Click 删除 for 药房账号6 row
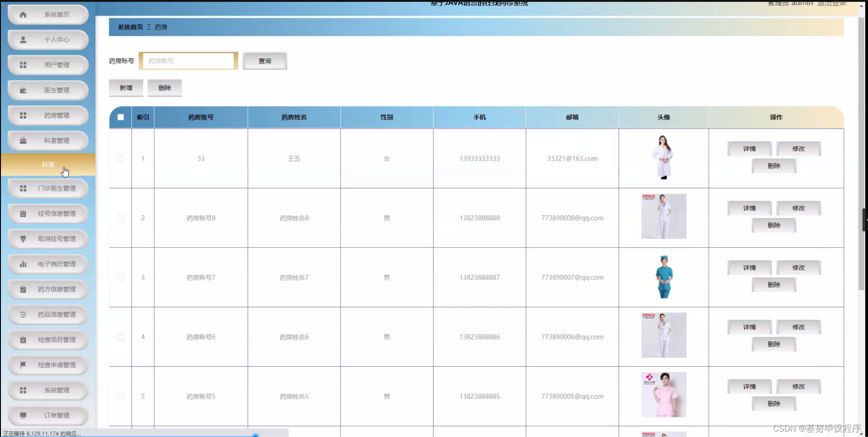 (774, 344)
